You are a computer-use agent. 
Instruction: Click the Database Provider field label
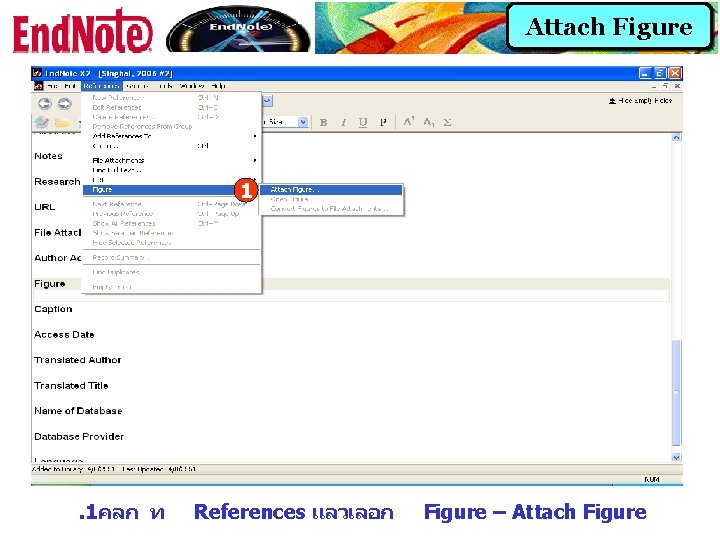pyautogui.click(x=79, y=437)
